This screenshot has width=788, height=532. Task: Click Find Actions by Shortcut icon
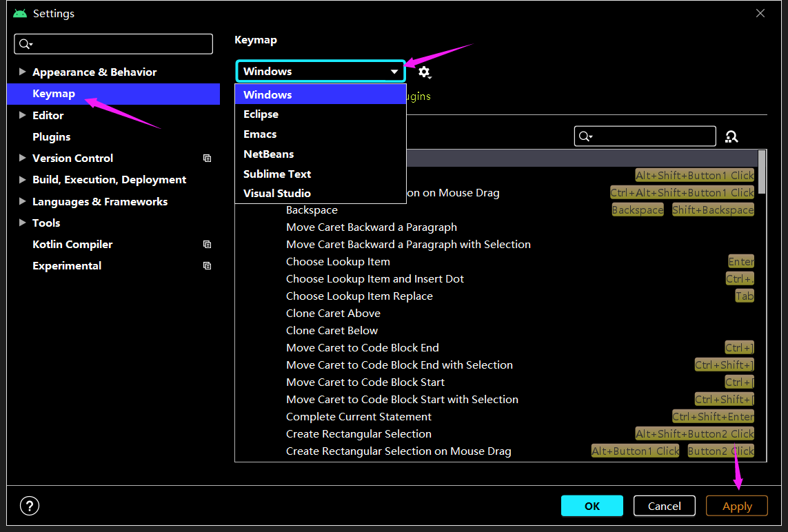(731, 136)
